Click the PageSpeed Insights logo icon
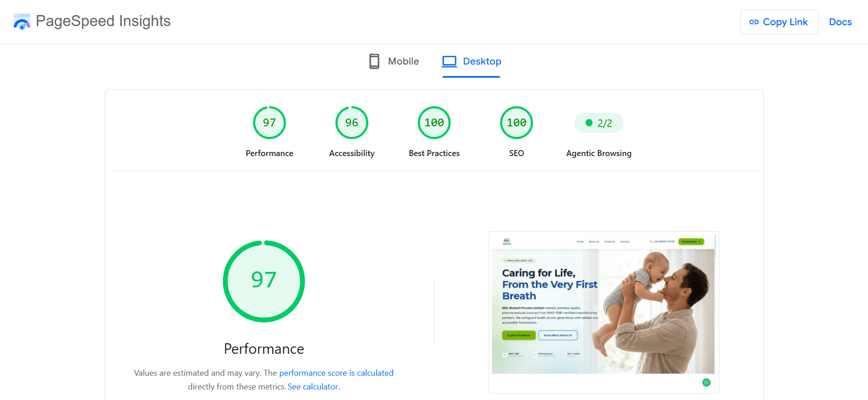This screenshot has width=868, height=400. click(x=22, y=22)
